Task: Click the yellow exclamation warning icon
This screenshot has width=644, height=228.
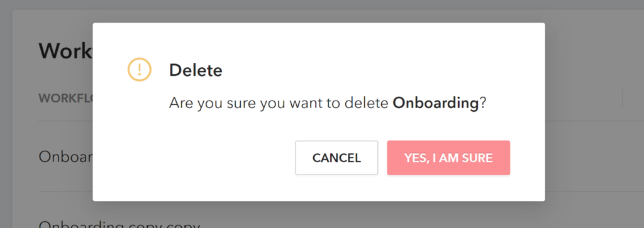Action: [x=140, y=69]
